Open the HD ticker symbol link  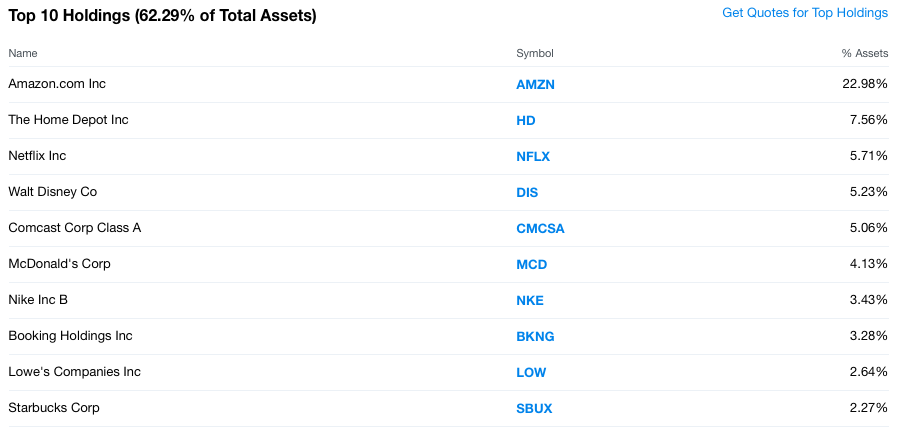[x=526, y=121]
